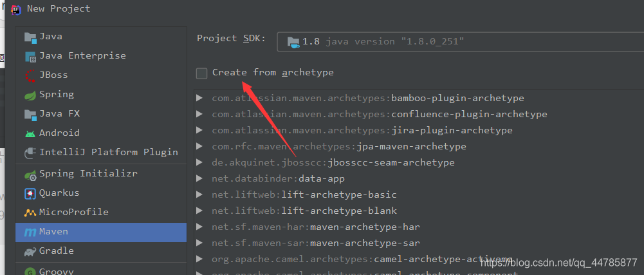Select MicroProfile project type
This screenshot has width=644, height=275.
click(101, 213)
